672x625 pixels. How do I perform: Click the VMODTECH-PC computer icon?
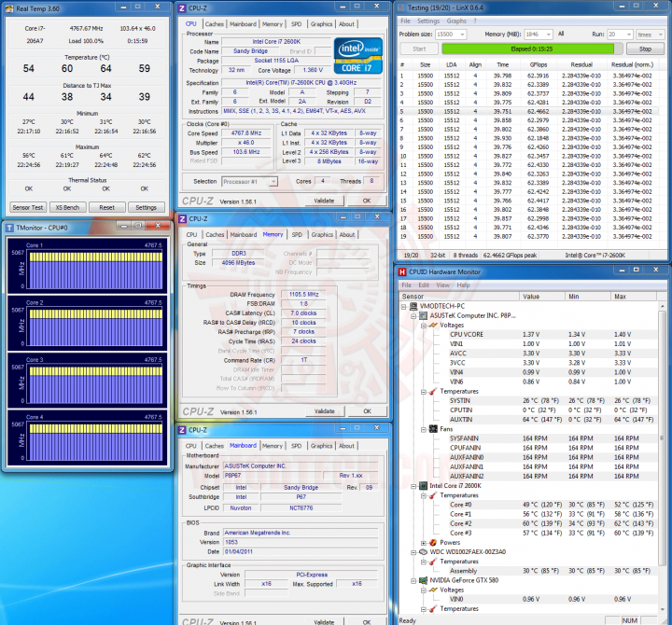click(413, 306)
